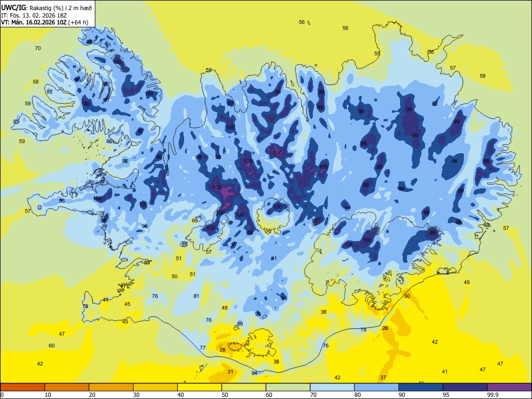This screenshot has width=532, height=399.
Task: Click the map humidity value '28'
Action: click(222, 350)
